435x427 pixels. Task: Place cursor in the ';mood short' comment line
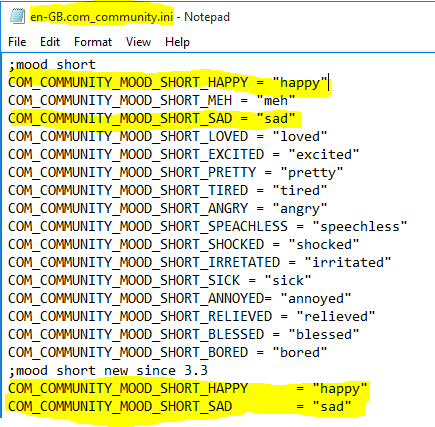click(52, 64)
